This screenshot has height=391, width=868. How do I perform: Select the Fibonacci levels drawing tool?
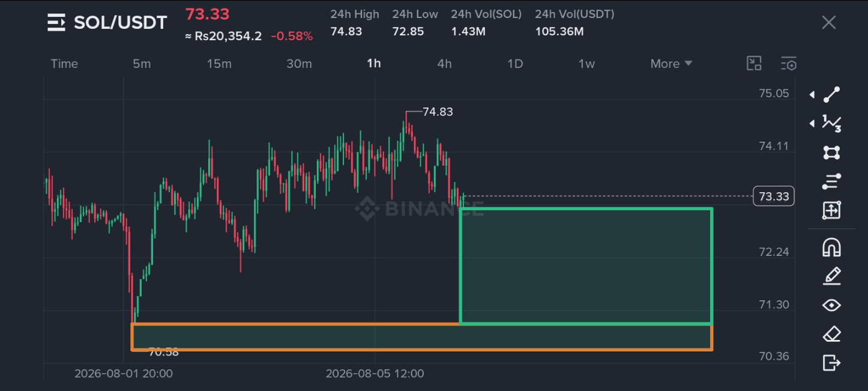tap(831, 181)
